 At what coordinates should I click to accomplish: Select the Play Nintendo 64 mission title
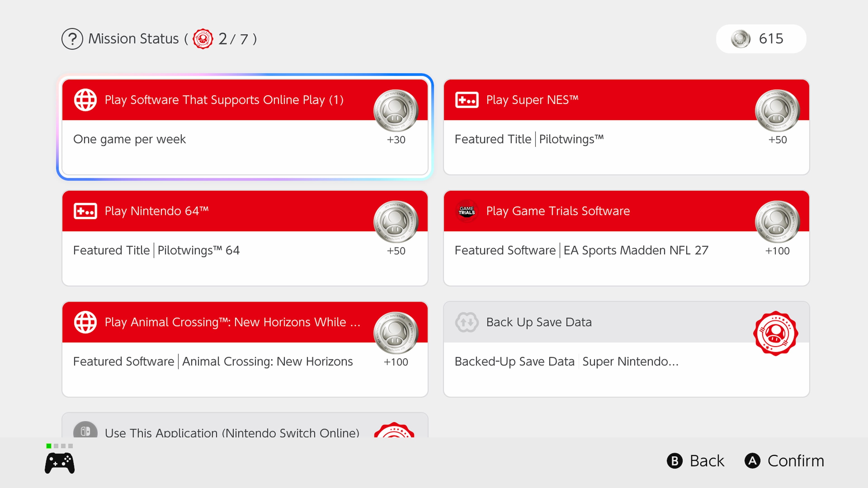[x=157, y=211]
